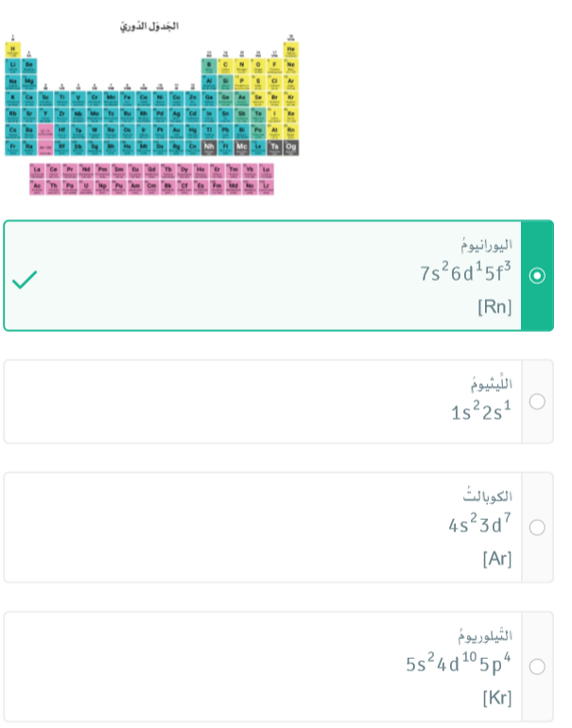
Task: Click the Tellurium (Te) element cell
Action: (x=258, y=113)
